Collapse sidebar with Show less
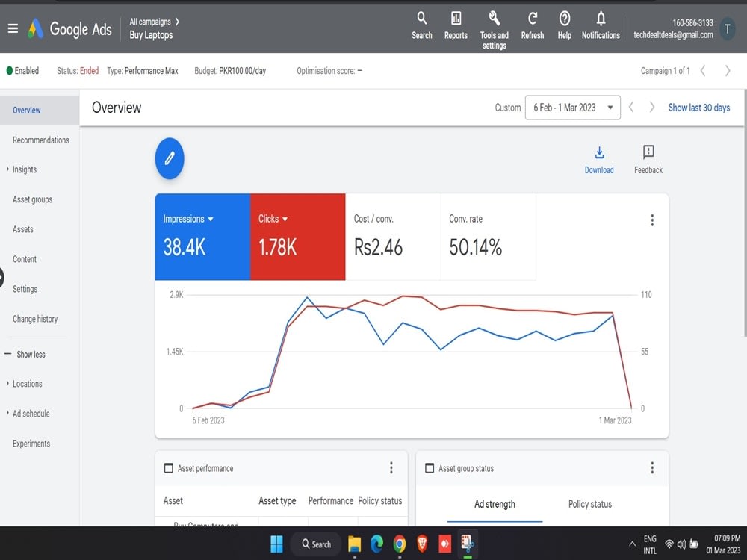747x560 pixels. [31, 354]
